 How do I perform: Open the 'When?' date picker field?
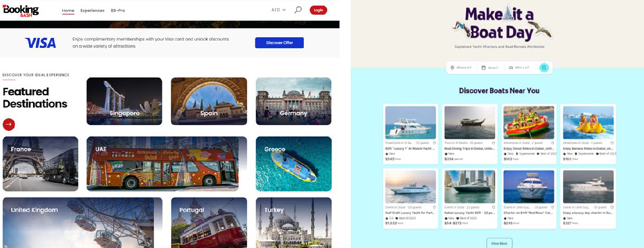[x=491, y=68]
